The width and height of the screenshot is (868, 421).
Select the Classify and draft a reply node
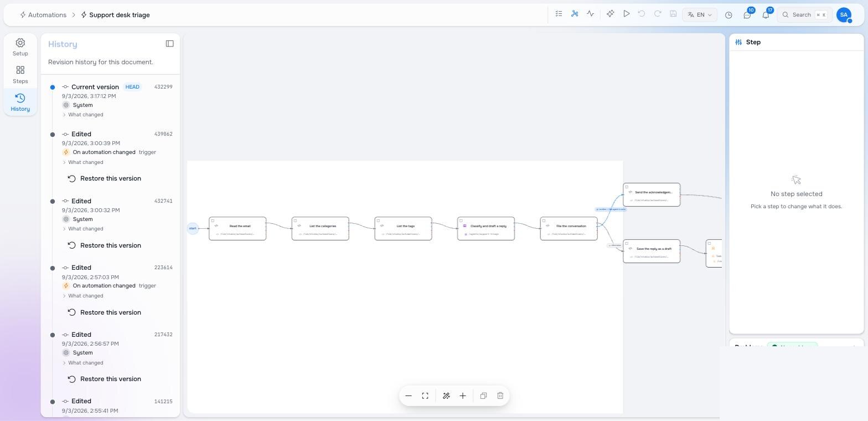coord(486,229)
